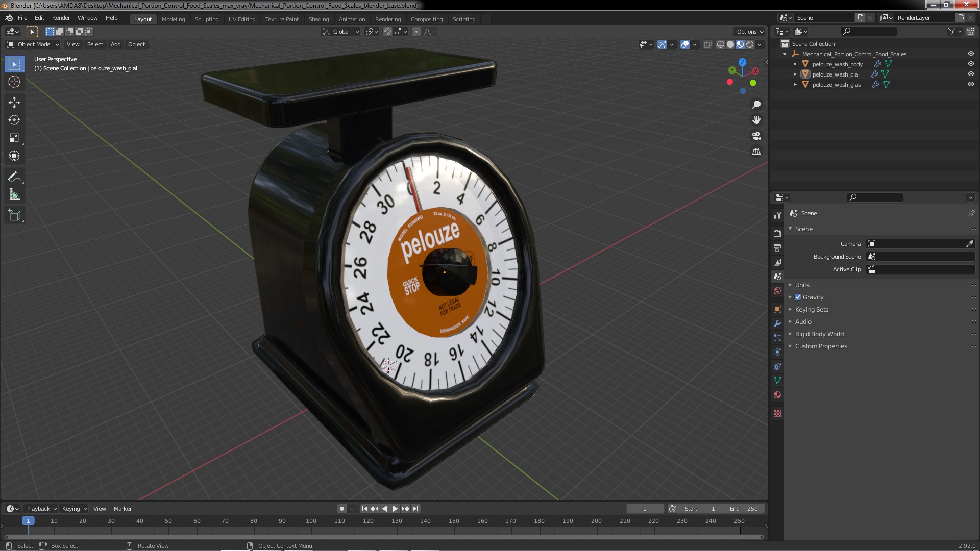Toggle X-ray mode
The height and width of the screenshot is (551, 980).
pyautogui.click(x=707, y=45)
